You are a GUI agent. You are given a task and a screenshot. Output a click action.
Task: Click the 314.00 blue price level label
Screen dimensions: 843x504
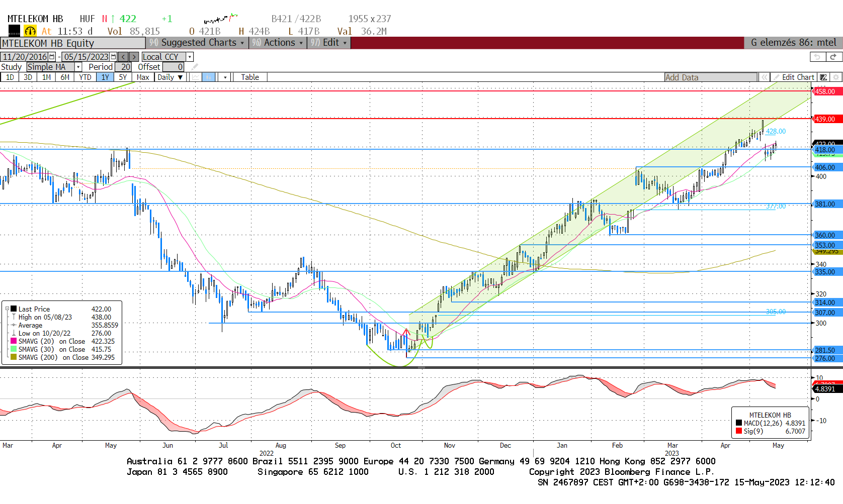(828, 303)
